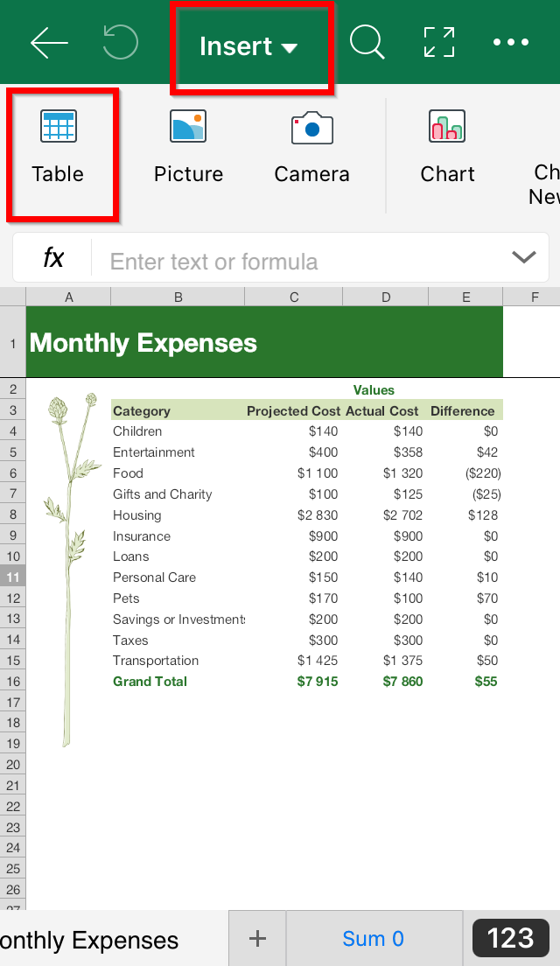Tap the full screen expand icon
560x966 pixels.
tap(439, 43)
